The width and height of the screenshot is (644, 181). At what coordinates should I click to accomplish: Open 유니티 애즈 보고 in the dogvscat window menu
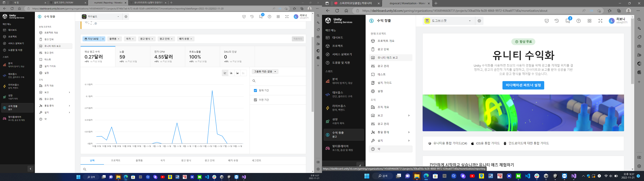(390, 58)
